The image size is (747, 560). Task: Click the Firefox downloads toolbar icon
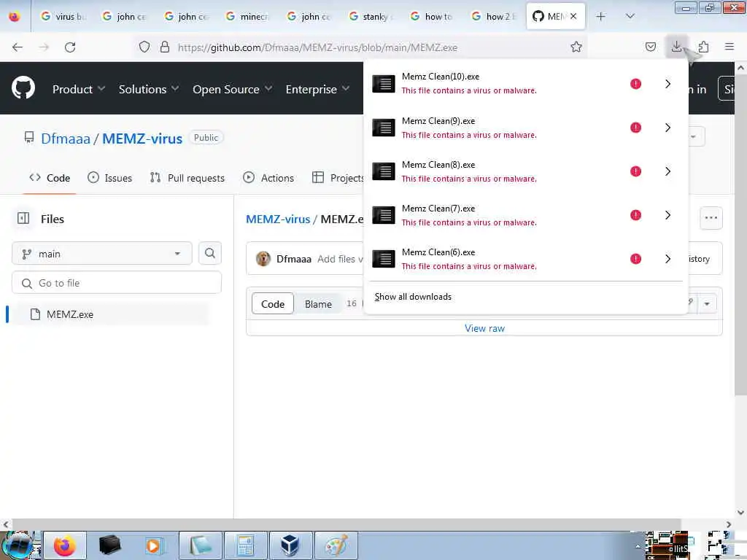(676, 47)
